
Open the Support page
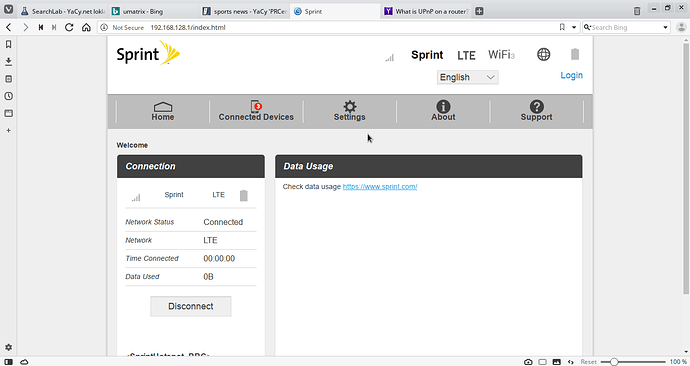point(536,111)
